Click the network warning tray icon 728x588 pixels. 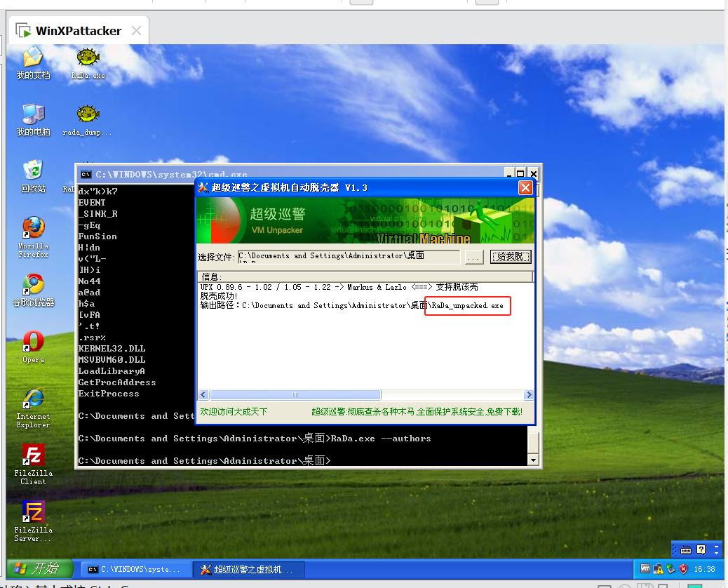click(658, 569)
